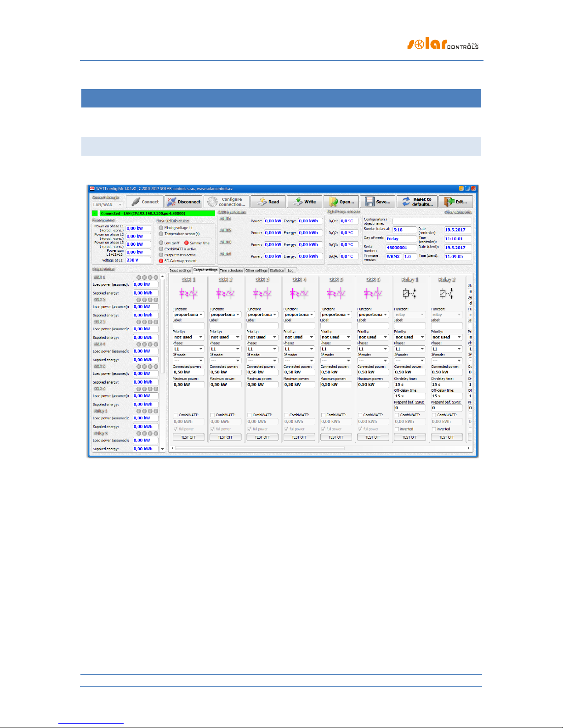
Task: Open Configure connection settings
Action: 227,202
